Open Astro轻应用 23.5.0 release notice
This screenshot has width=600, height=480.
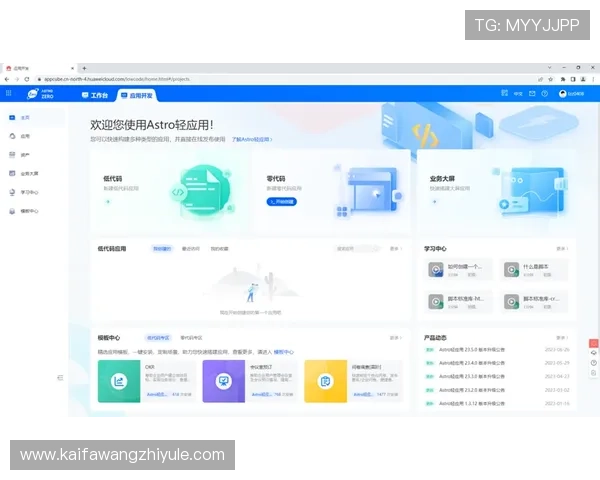pos(472,350)
